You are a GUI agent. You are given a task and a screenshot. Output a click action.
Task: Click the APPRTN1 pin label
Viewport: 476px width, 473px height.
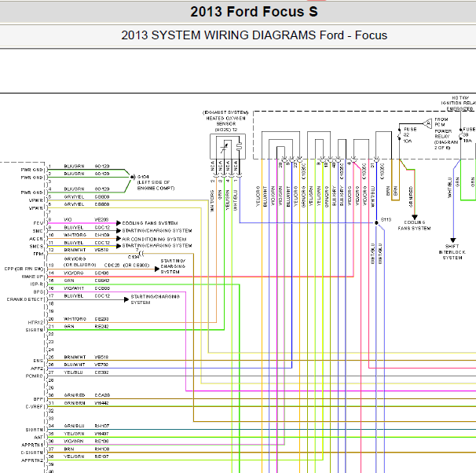[32, 445]
